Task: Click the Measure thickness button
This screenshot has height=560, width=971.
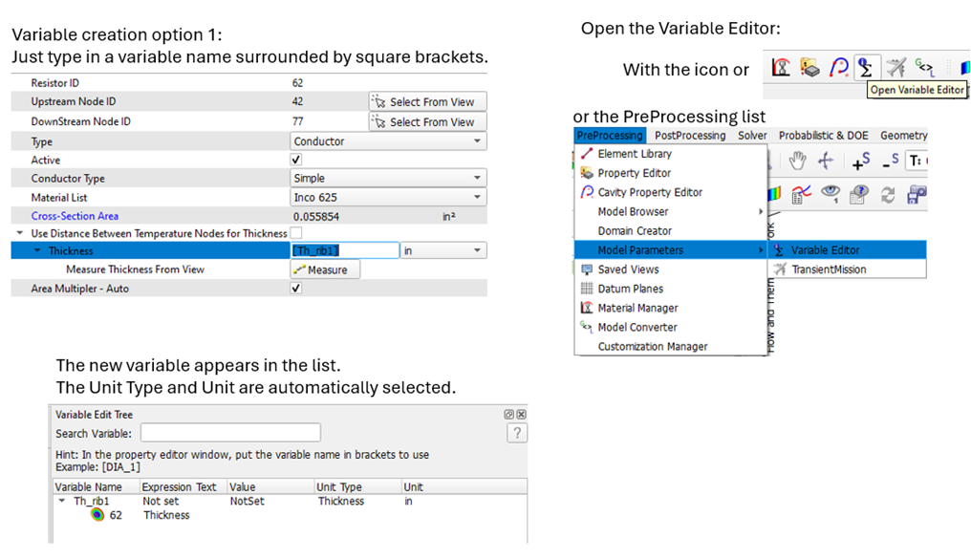Action: [325, 269]
